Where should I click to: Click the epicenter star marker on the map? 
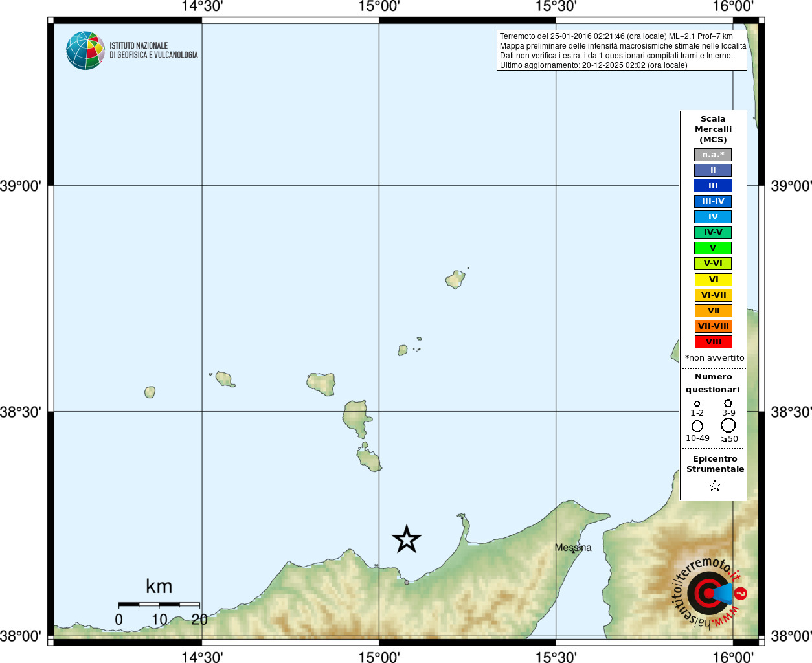[x=407, y=539]
